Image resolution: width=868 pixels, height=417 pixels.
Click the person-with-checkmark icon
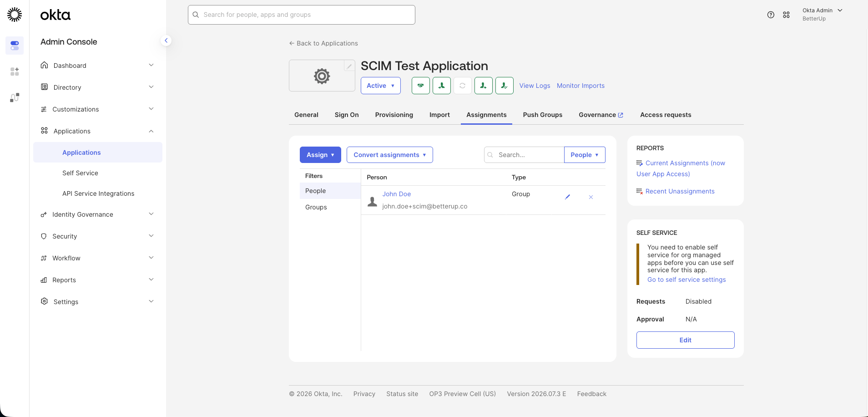505,86
